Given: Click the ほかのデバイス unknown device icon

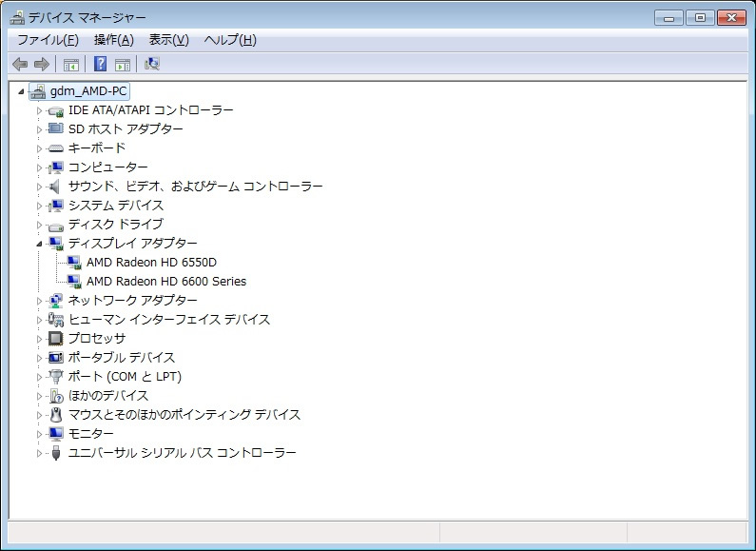Looking at the screenshot, I should (56, 396).
